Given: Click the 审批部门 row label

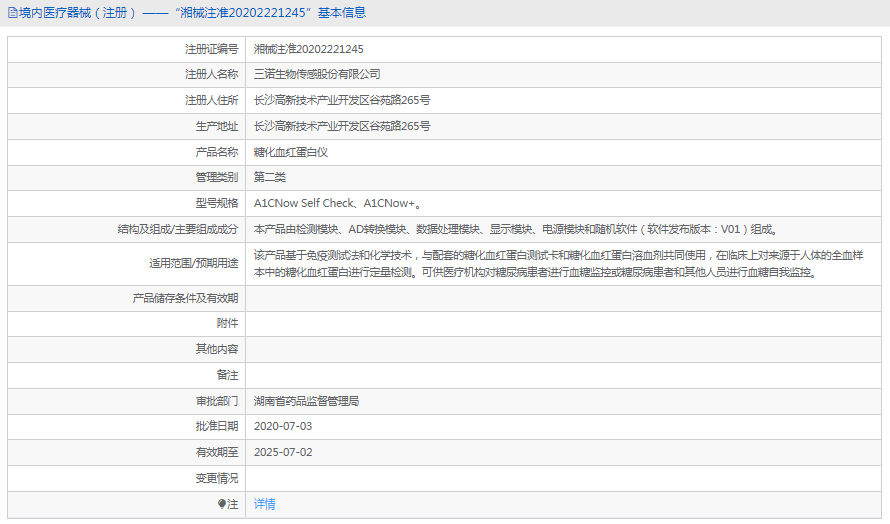Looking at the screenshot, I should [x=217, y=401].
